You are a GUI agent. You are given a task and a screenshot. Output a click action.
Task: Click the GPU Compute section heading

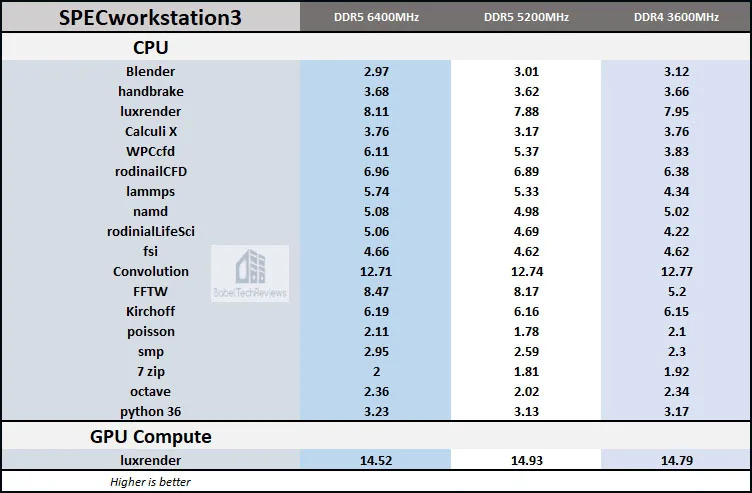[x=151, y=436]
